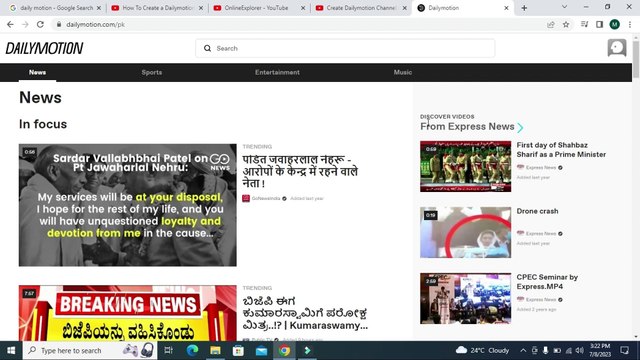The width and height of the screenshot is (640, 360).
Task: Select the News category
Action: [x=37, y=72]
